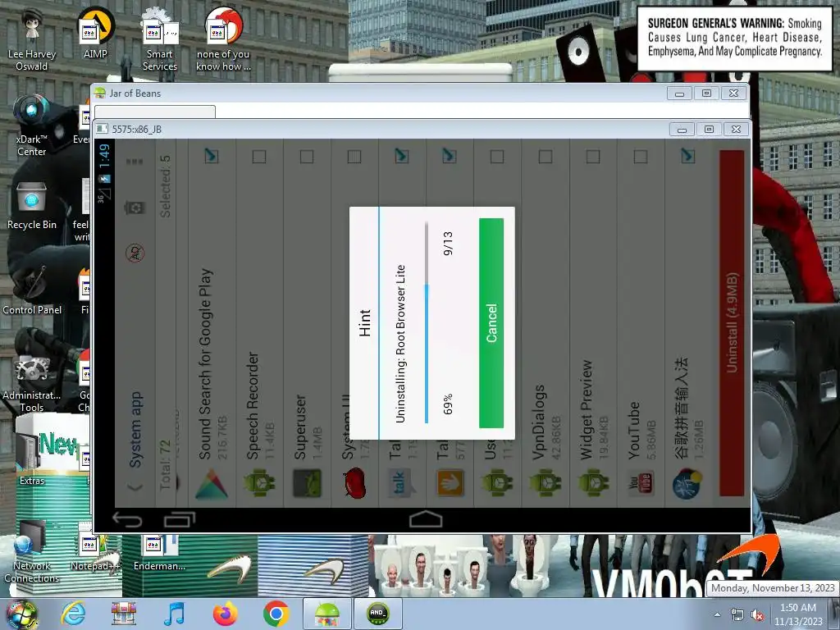
Task: Click the Talk app icon
Action: (400, 482)
